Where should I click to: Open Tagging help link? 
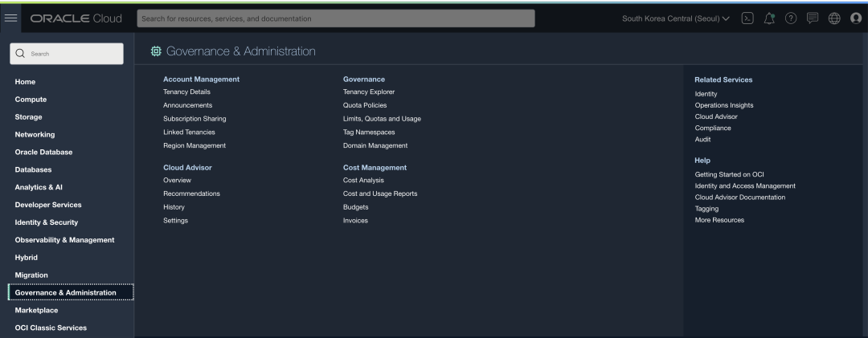coord(706,209)
